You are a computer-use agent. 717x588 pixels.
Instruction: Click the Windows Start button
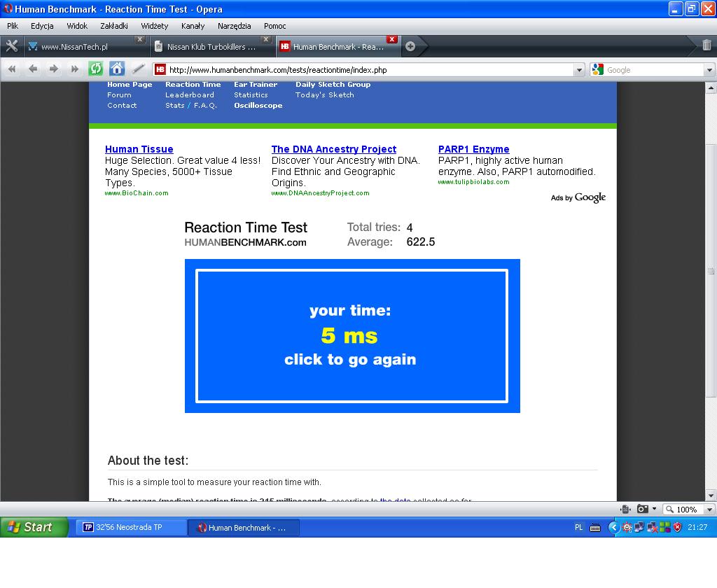pyautogui.click(x=34, y=527)
